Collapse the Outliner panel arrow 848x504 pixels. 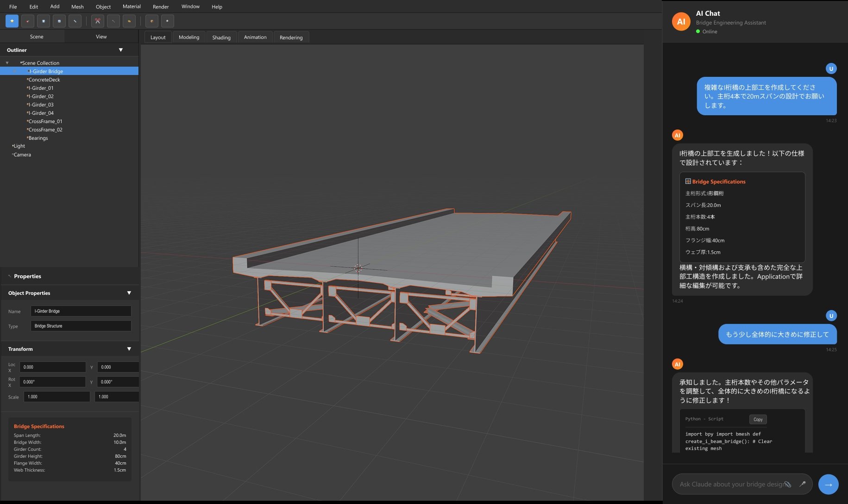(x=120, y=50)
